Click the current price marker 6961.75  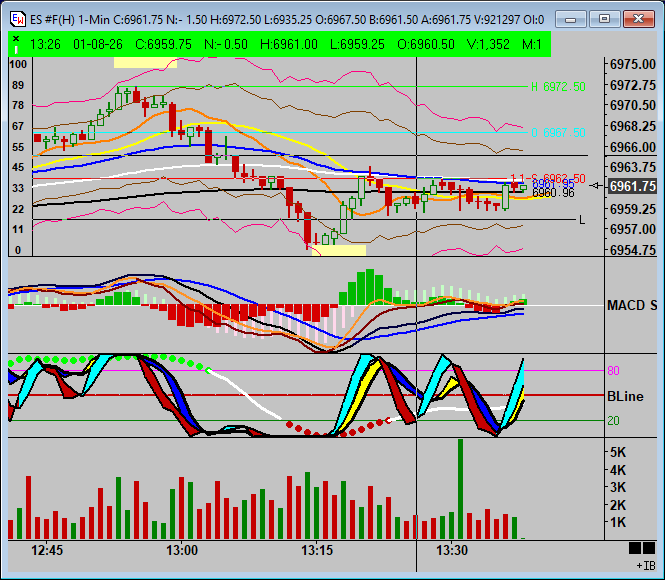pos(632,186)
